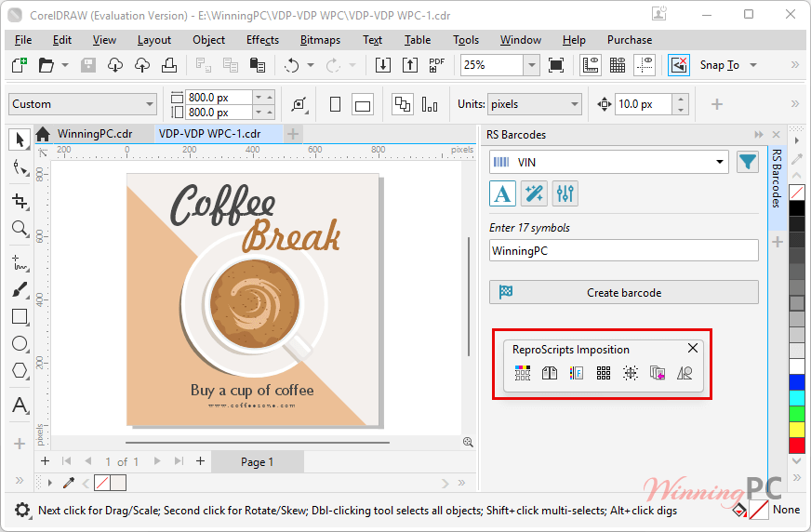
Task: Open the Bitmaps menu
Action: 320,40
